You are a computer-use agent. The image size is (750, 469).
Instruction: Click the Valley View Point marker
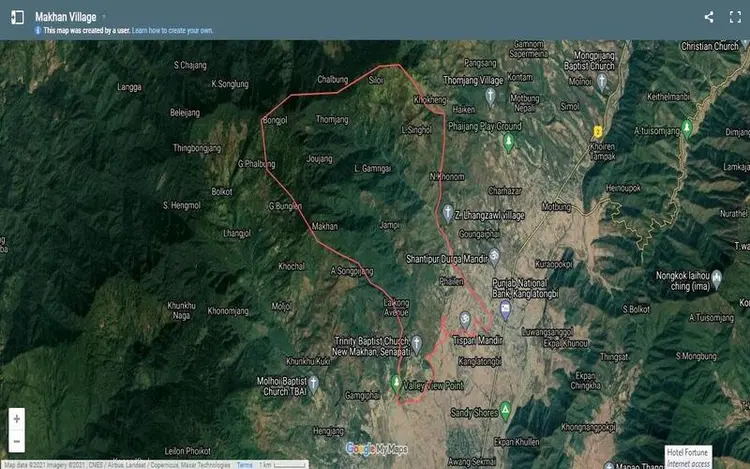point(396,383)
